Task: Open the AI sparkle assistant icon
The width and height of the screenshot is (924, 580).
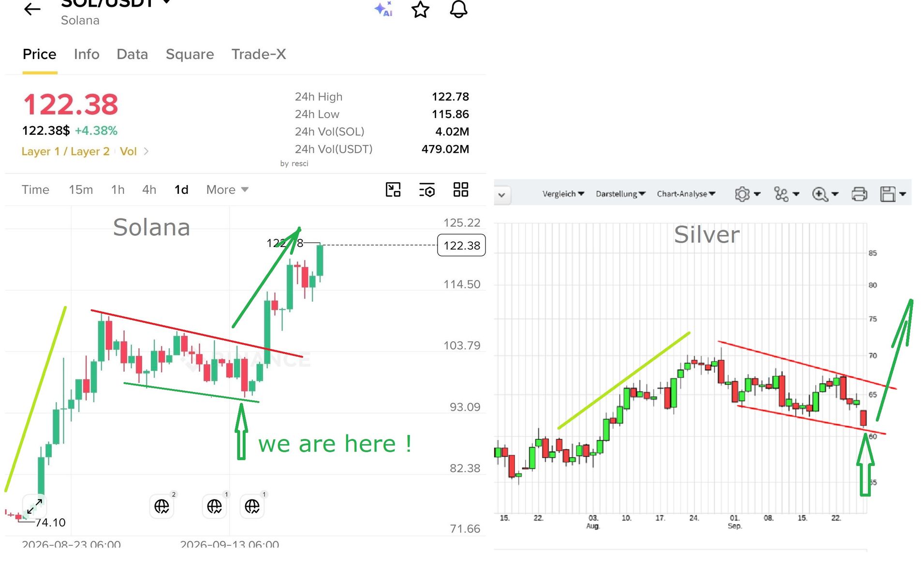Action: (x=383, y=9)
